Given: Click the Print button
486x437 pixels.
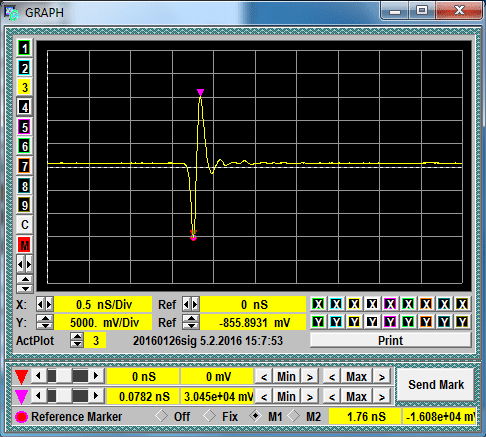Looking at the screenshot, I should tap(390, 340).
